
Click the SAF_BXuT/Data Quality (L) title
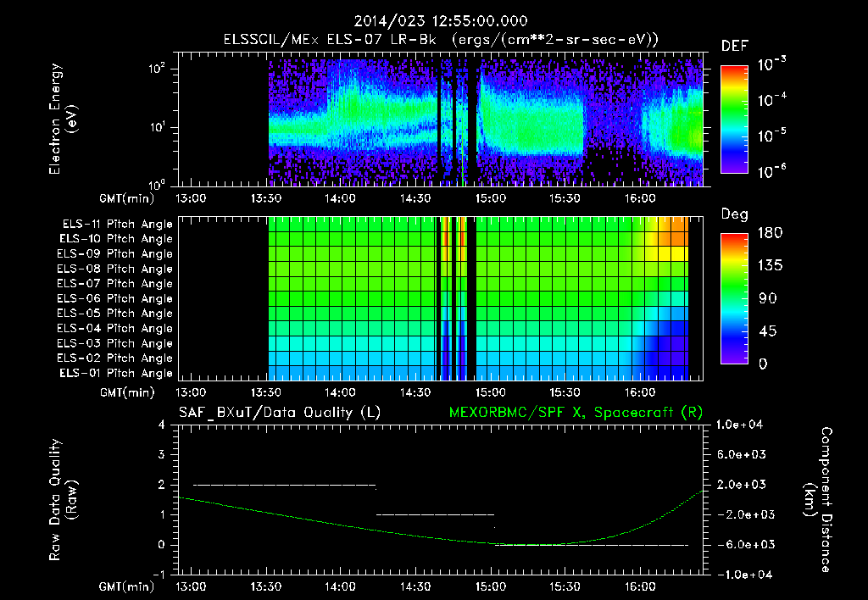(x=280, y=413)
